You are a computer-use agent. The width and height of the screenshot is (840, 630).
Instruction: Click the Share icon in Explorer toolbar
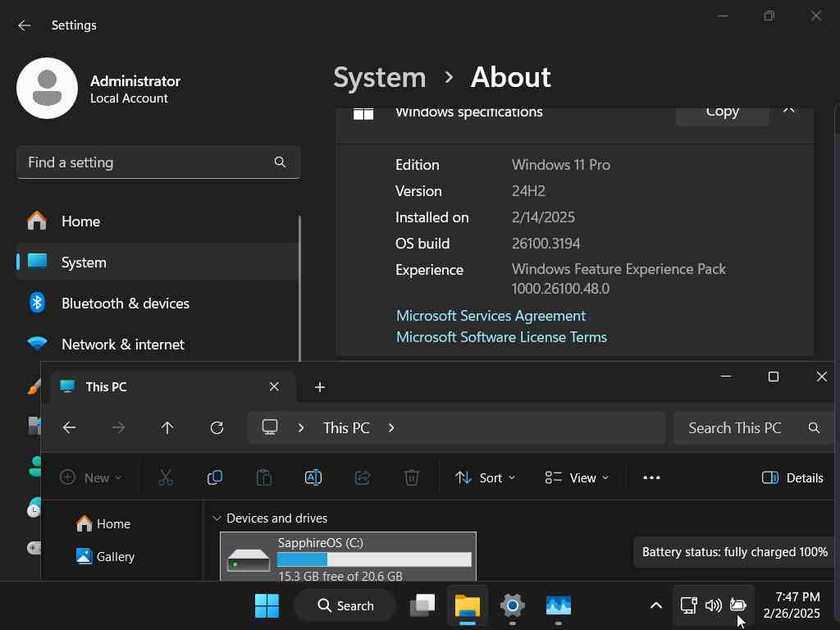coord(362,477)
